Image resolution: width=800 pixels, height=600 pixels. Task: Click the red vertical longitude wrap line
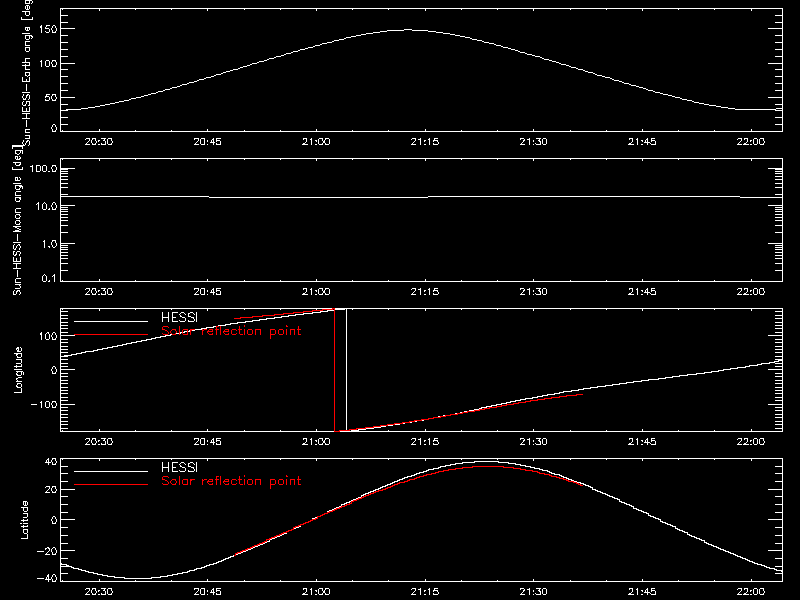coord(334,370)
